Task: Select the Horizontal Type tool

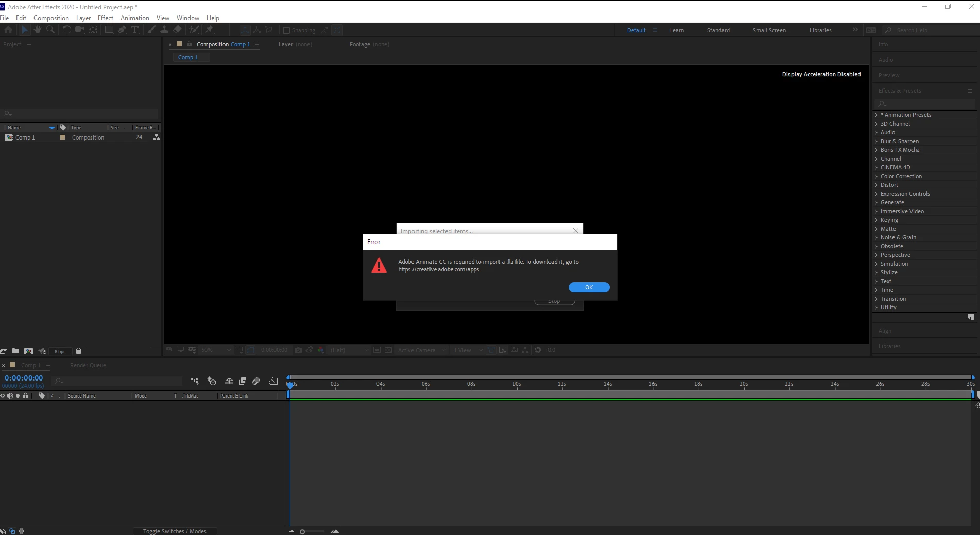Action: click(x=135, y=30)
